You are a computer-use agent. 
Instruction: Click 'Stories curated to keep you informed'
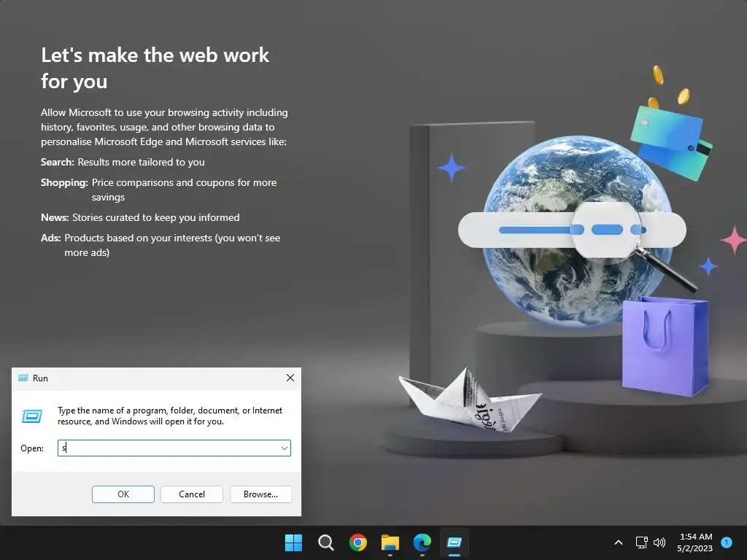point(156,217)
